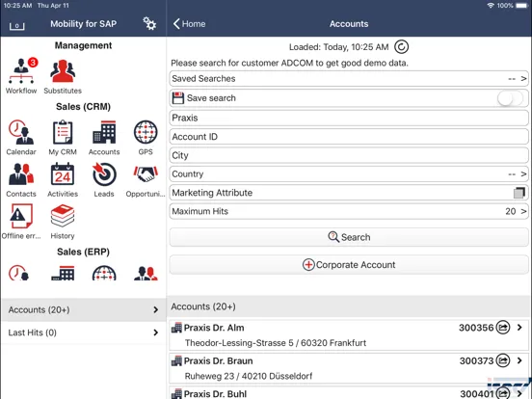Open the Sales (ERP) calendar icon

point(18,273)
